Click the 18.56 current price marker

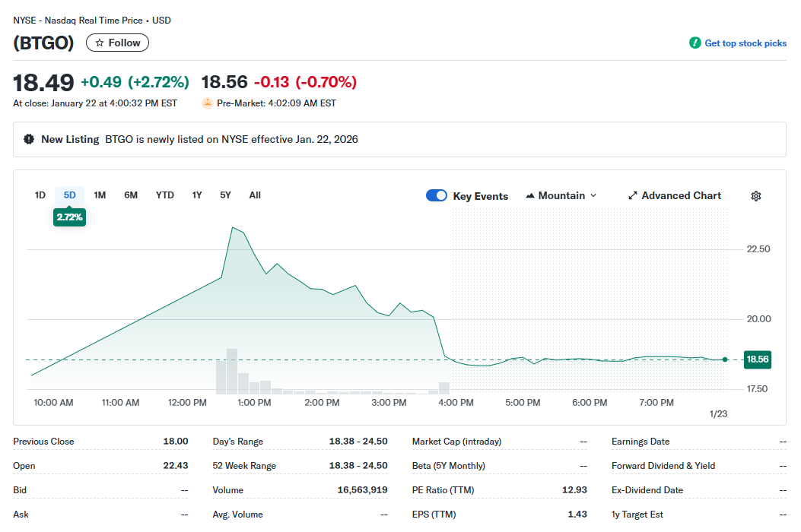point(758,359)
